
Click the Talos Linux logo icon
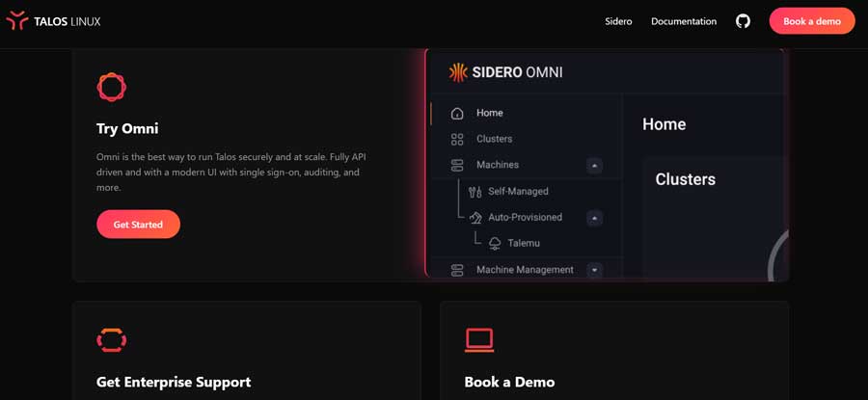(16, 21)
